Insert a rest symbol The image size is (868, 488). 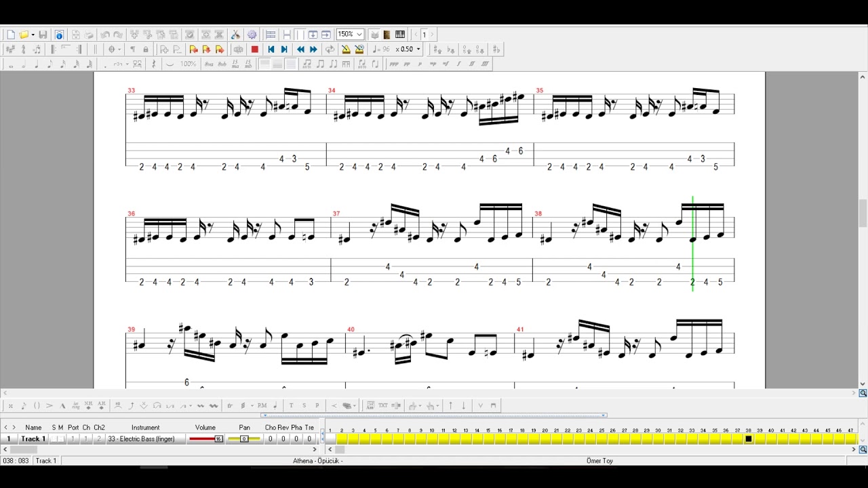point(154,64)
